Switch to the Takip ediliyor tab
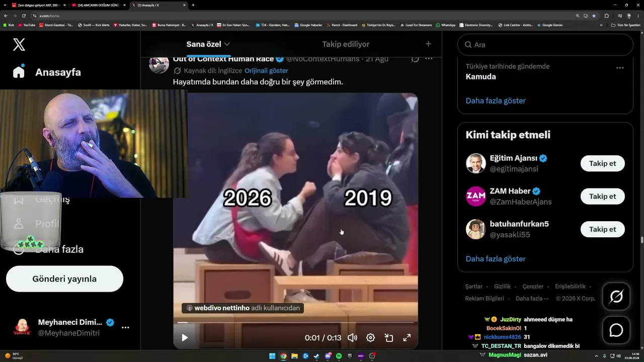 coord(346,44)
